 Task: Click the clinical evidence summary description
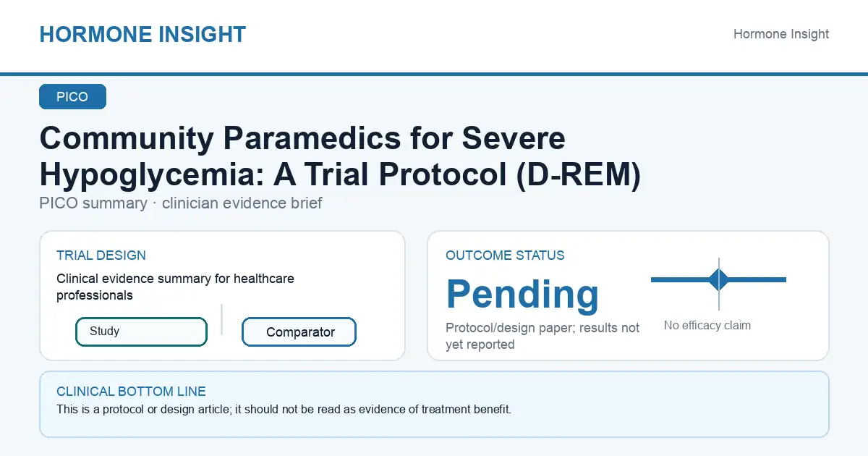pyautogui.click(x=176, y=287)
